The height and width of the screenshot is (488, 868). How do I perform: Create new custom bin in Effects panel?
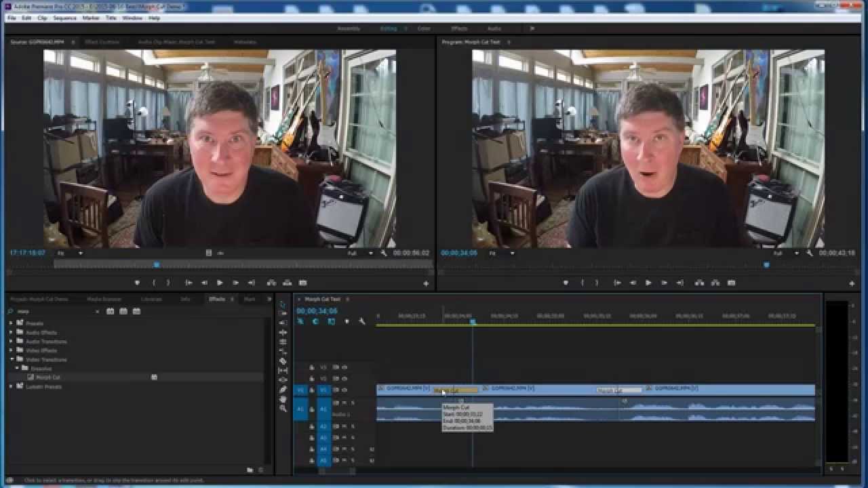pyautogui.click(x=250, y=469)
